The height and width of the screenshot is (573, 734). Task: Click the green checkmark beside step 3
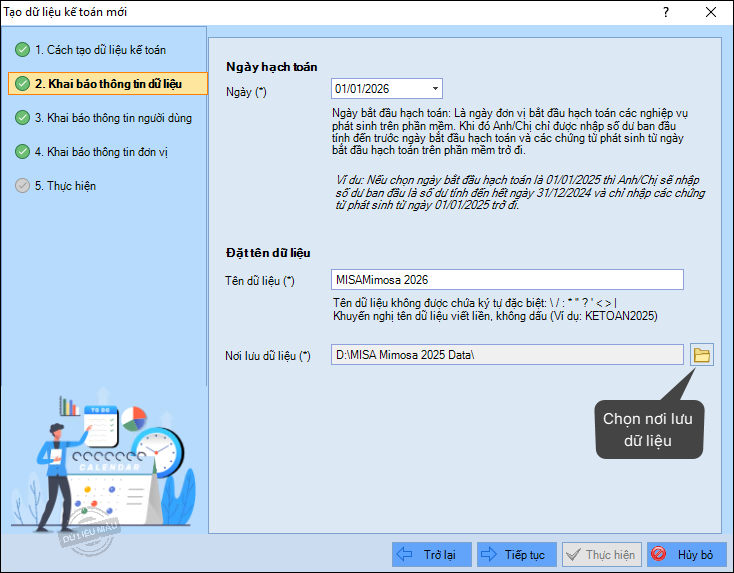tap(22, 118)
